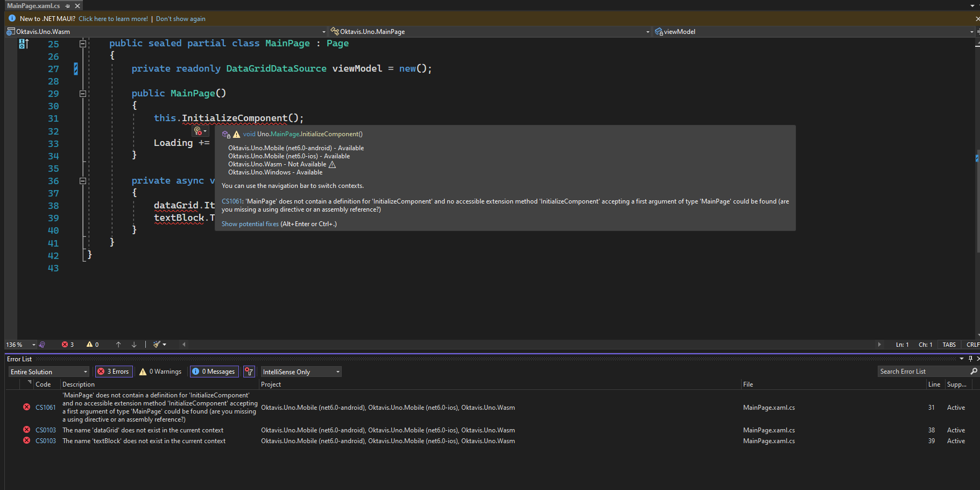Open the .NET MAUI learn more link
The width and height of the screenshot is (980, 490).
point(113,18)
